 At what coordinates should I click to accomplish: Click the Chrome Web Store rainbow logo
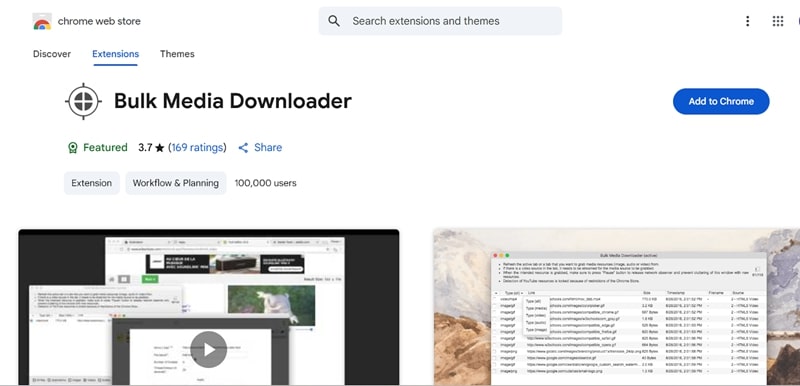(x=42, y=21)
